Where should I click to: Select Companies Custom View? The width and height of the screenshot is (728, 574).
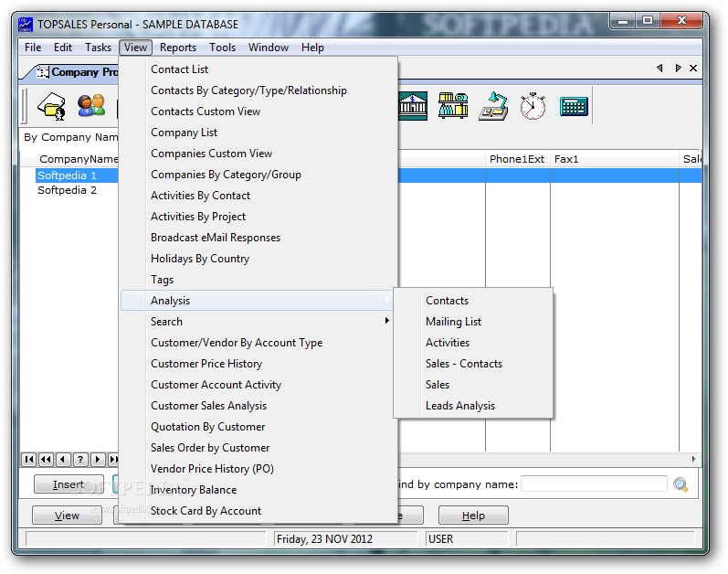[x=258, y=154]
